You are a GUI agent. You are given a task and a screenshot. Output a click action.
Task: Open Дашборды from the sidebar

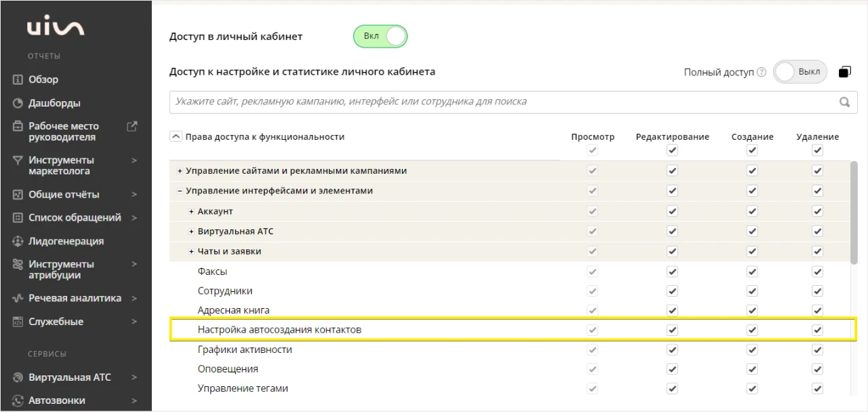click(x=54, y=103)
